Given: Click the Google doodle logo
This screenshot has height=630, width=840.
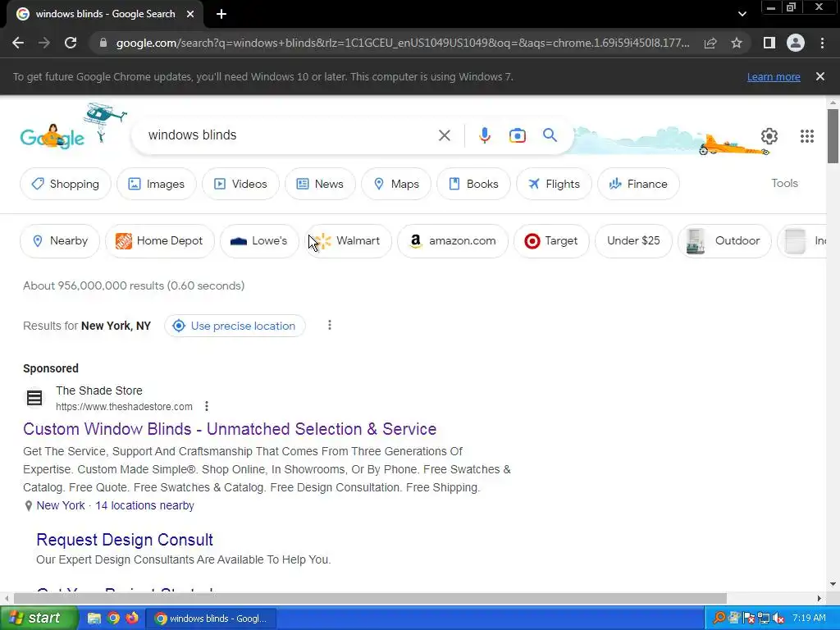Looking at the screenshot, I should tap(52, 136).
